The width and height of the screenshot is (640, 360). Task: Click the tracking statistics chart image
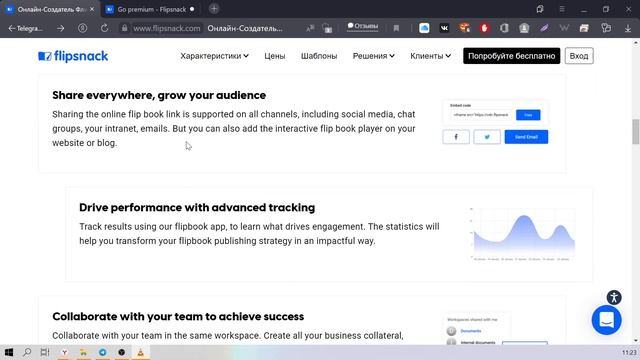click(523, 235)
